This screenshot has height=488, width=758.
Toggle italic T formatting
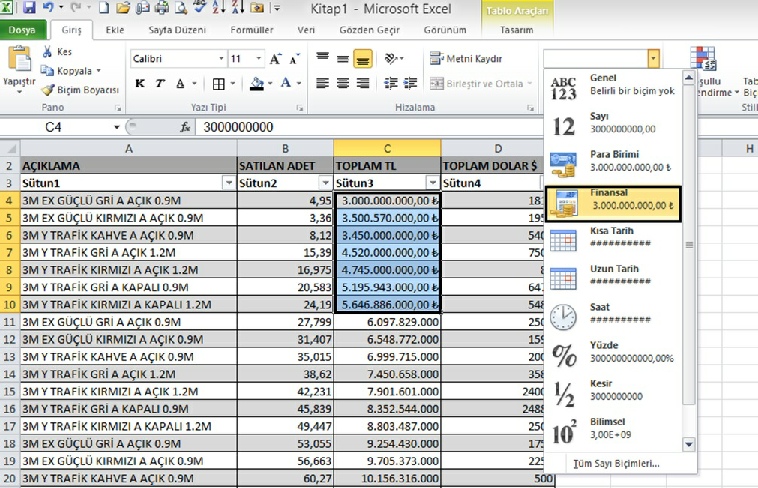pyautogui.click(x=160, y=84)
